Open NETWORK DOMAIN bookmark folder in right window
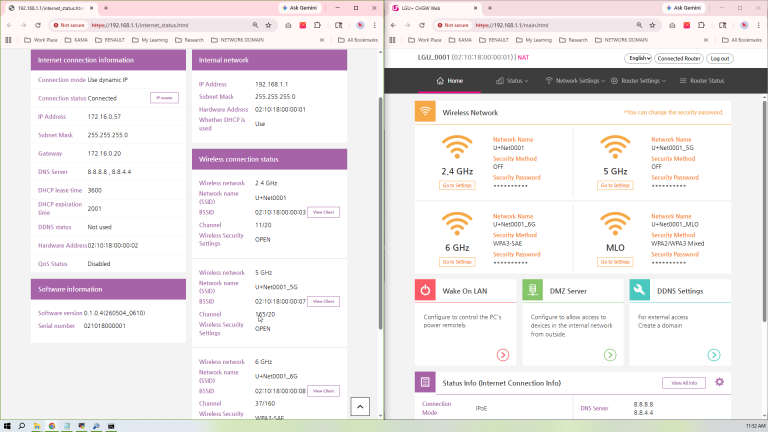Screen dimensions: 768x432 tap(621, 40)
